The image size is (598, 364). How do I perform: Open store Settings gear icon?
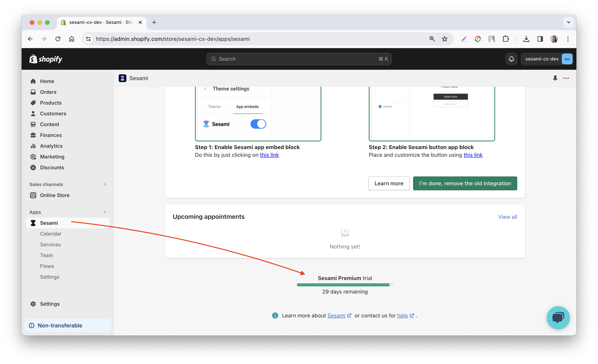tap(33, 304)
